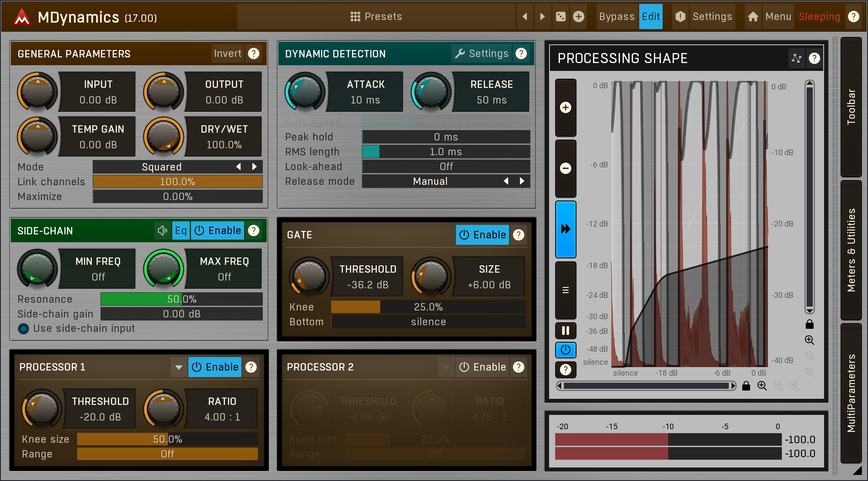Toggle Use side-chain input

[x=23, y=328]
